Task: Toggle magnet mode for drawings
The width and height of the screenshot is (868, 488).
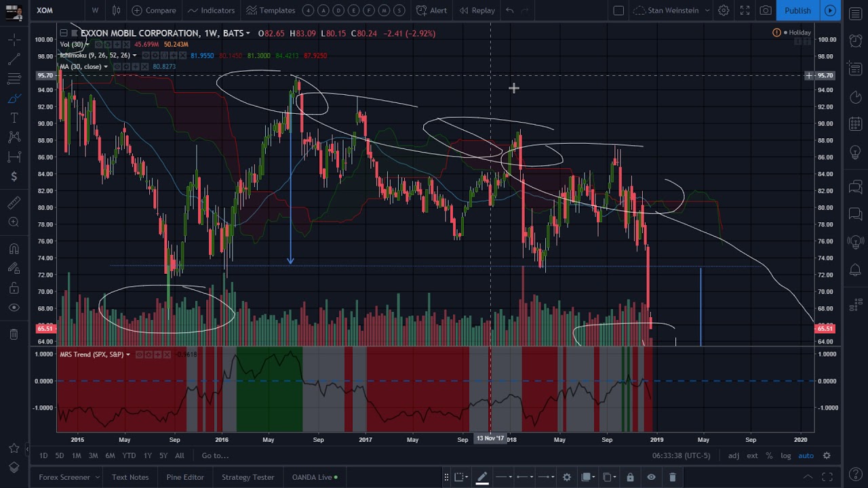Action: click(x=14, y=249)
